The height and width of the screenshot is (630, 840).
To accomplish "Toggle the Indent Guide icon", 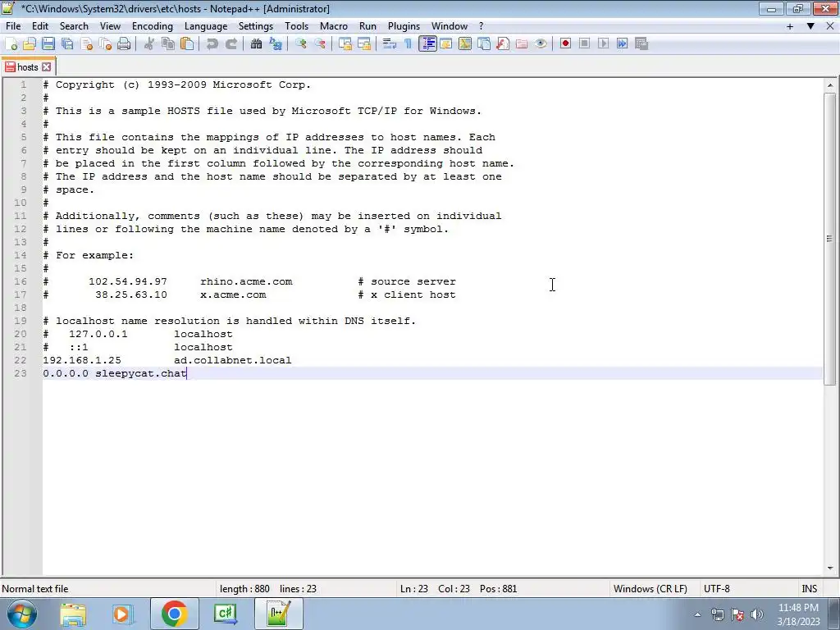I will click(427, 44).
